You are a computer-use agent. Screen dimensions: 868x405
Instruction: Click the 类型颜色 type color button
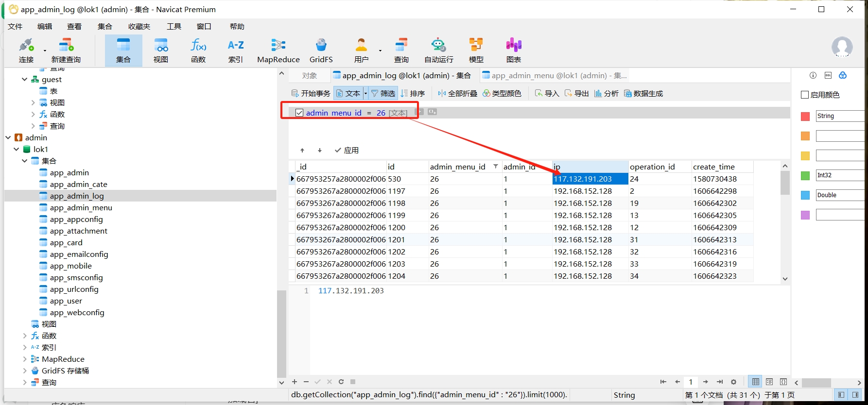[502, 93]
